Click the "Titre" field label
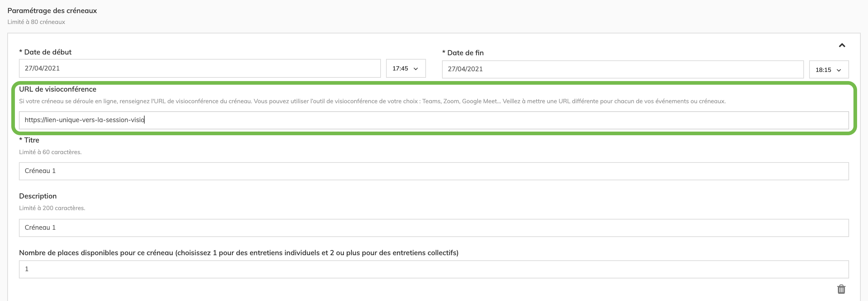The width and height of the screenshot is (868, 301). point(32,140)
